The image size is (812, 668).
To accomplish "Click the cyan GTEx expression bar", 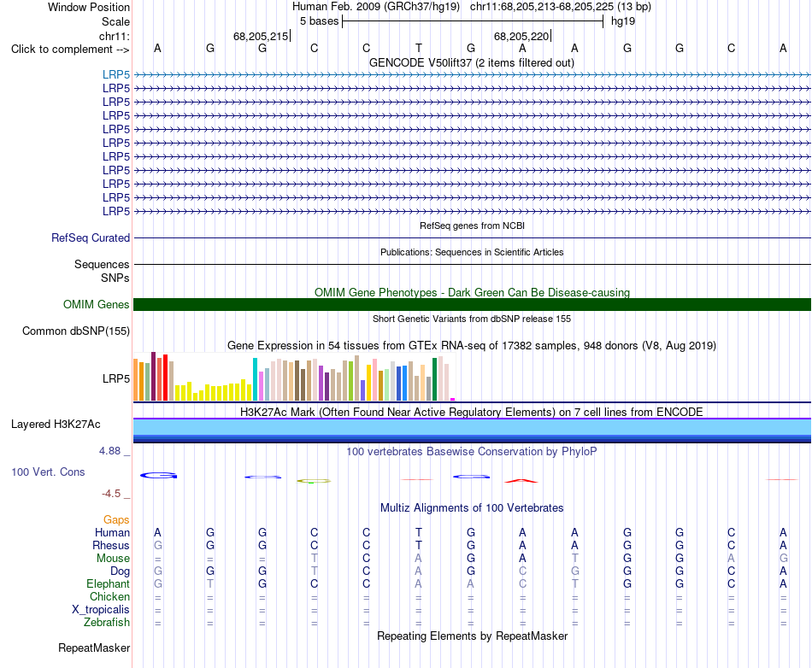I will [x=255, y=379].
